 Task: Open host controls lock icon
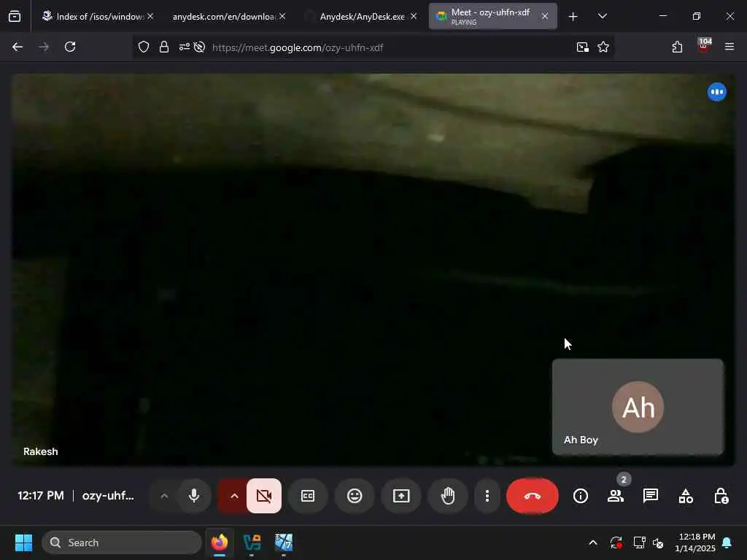click(721, 496)
